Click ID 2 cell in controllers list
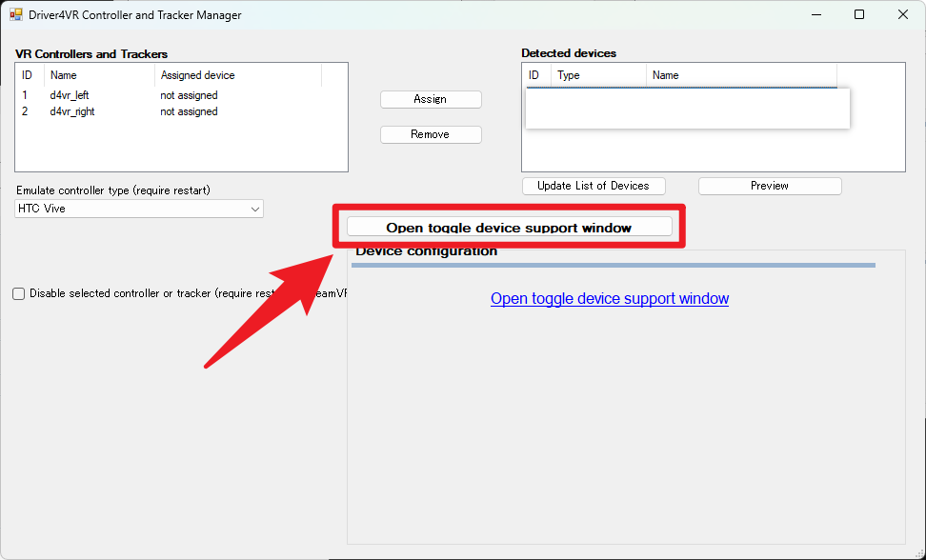The width and height of the screenshot is (926, 560). point(25,111)
